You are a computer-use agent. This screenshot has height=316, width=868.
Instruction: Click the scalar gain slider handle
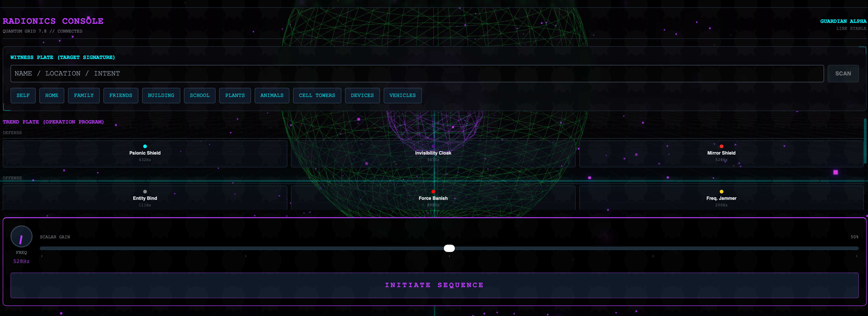(449, 248)
